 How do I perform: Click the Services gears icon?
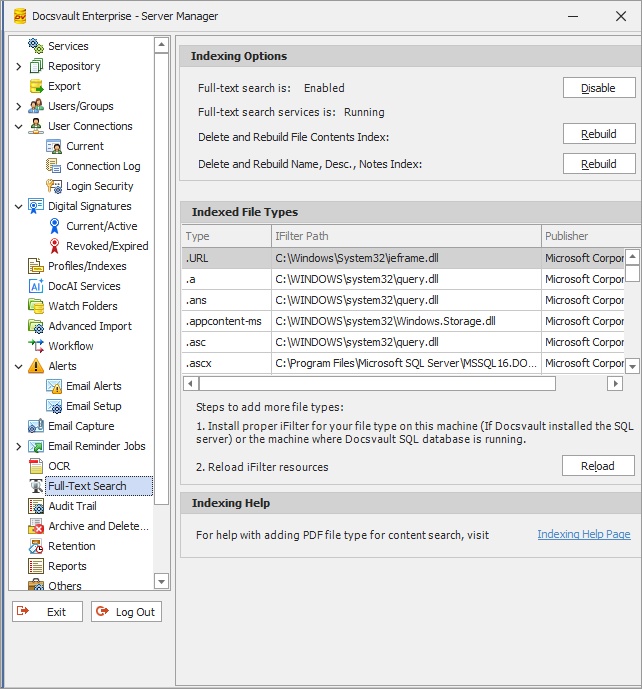coord(36,46)
